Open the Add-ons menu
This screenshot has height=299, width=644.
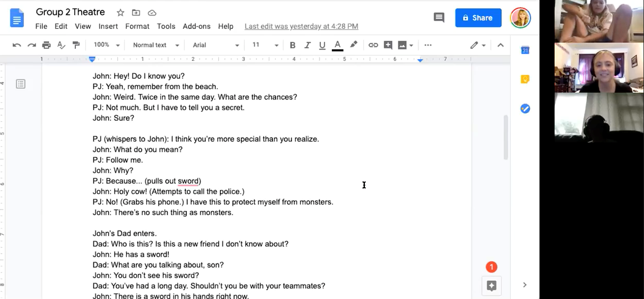point(197,26)
